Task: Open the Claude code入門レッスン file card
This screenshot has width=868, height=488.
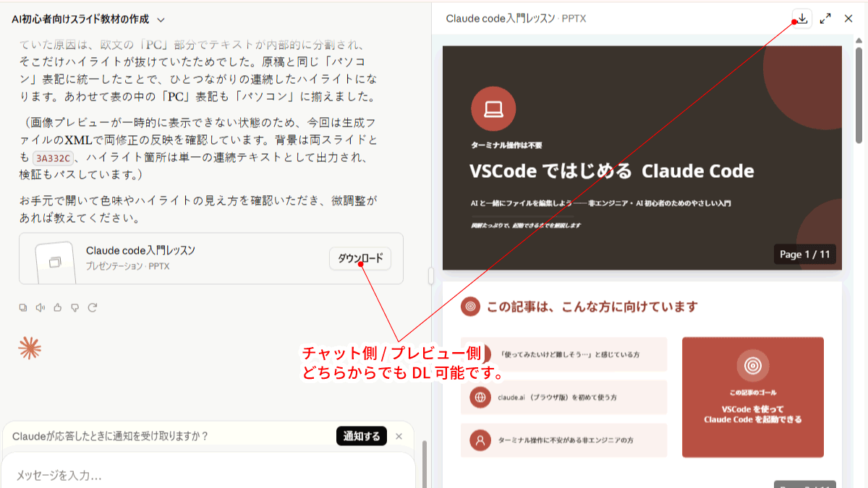Action: point(211,258)
